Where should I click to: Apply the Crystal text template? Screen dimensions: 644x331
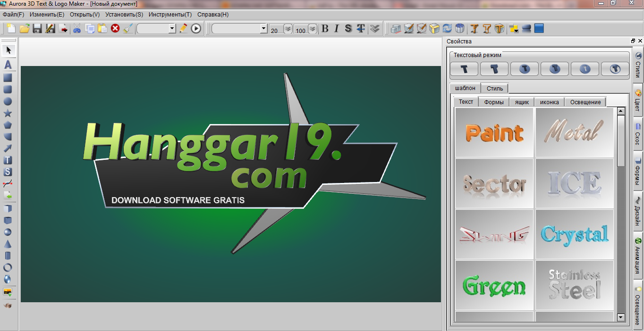click(575, 234)
